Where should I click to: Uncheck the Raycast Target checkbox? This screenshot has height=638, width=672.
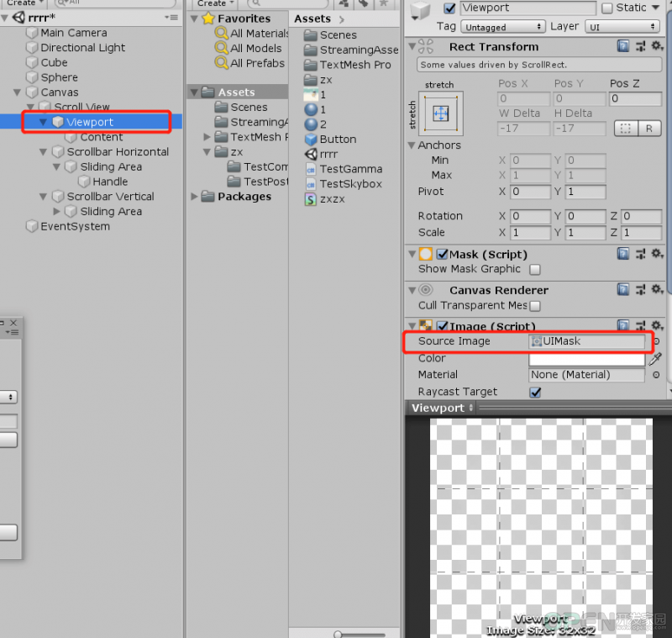(535, 392)
